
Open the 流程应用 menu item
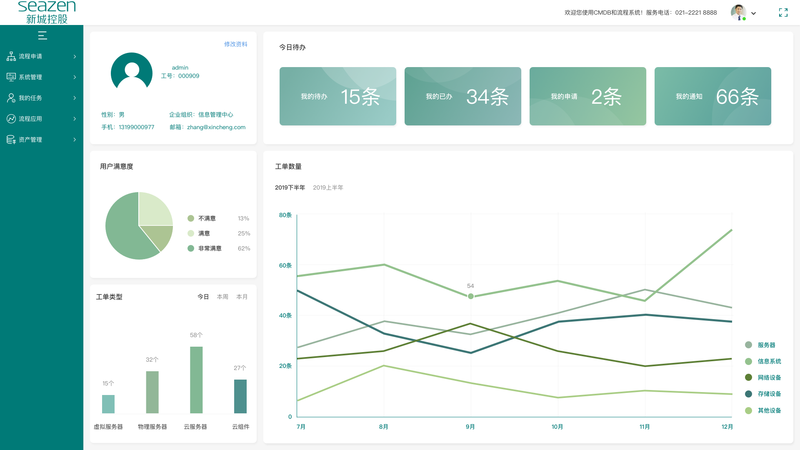click(x=41, y=118)
